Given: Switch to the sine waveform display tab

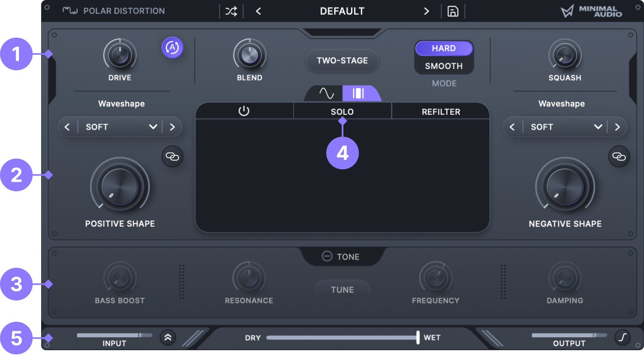Looking at the screenshot, I should tap(326, 94).
